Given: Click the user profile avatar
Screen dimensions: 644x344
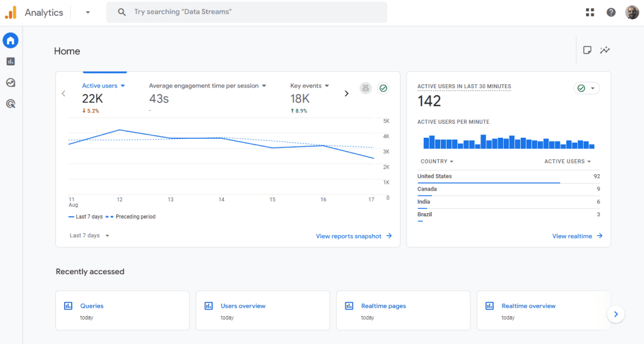Looking at the screenshot, I should [632, 13].
